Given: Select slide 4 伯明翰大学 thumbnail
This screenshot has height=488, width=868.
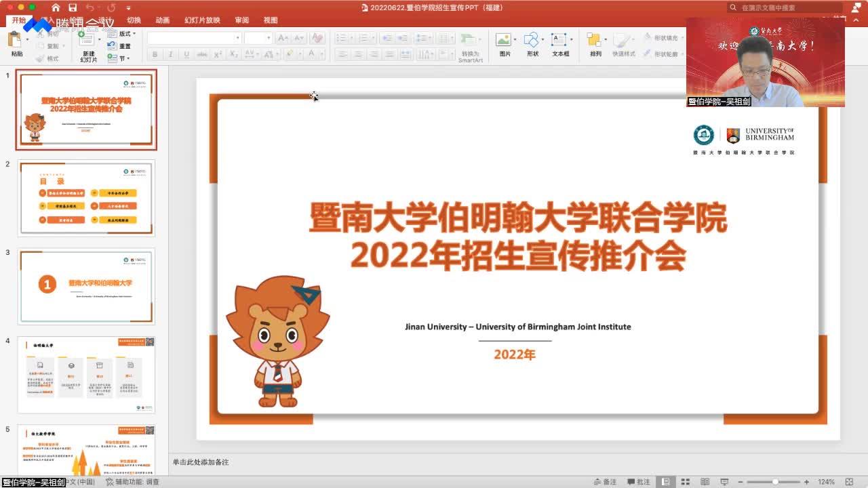Looking at the screenshot, I should tap(86, 375).
